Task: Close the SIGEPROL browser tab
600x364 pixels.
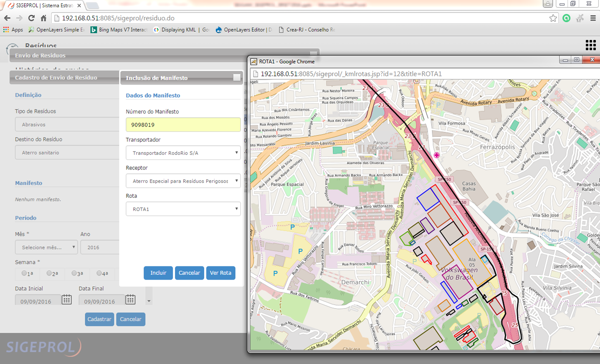Action: click(79, 5)
